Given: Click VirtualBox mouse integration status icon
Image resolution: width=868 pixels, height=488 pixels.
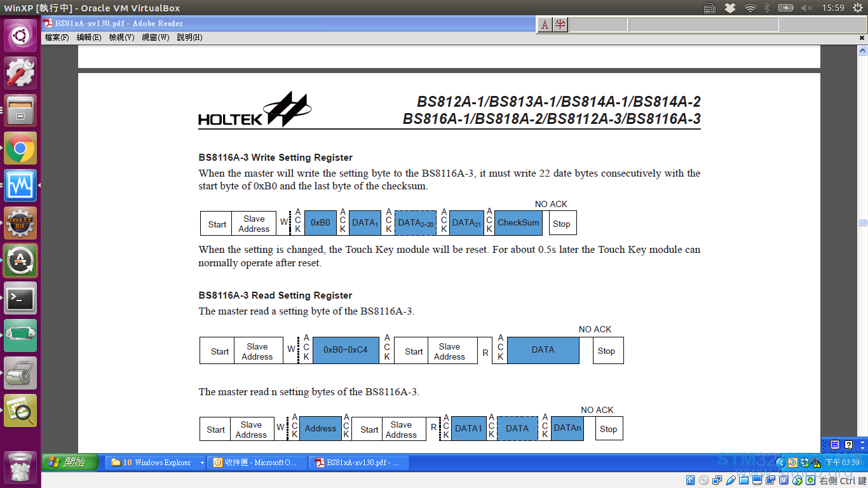Looking at the screenshot, I should 797,480.
